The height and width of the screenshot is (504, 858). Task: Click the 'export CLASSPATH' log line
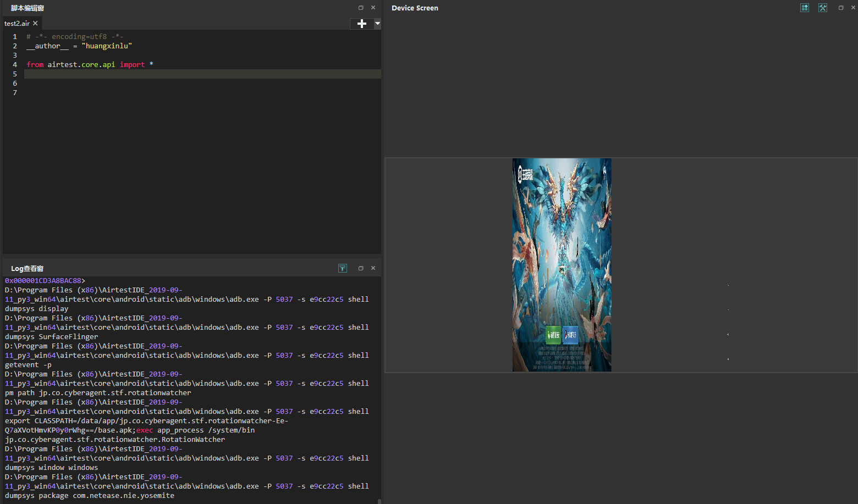pos(146,421)
